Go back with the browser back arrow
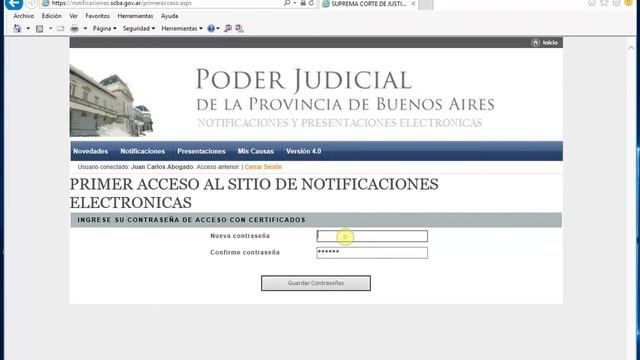 13,3
